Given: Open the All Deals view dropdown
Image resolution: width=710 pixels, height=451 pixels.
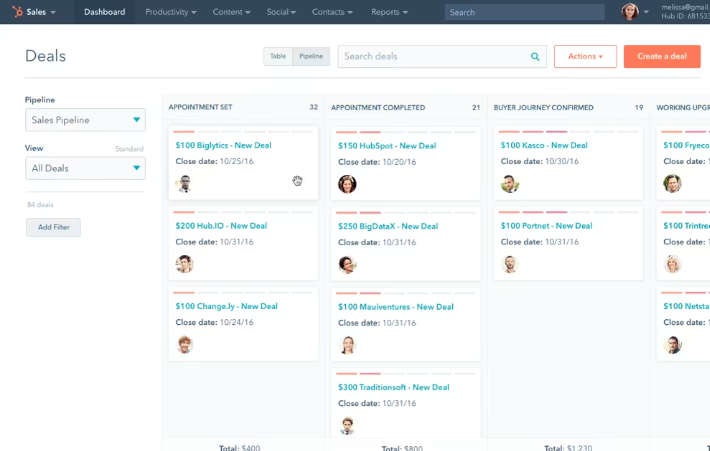Looking at the screenshot, I should pyautogui.click(x=85, y=168).
